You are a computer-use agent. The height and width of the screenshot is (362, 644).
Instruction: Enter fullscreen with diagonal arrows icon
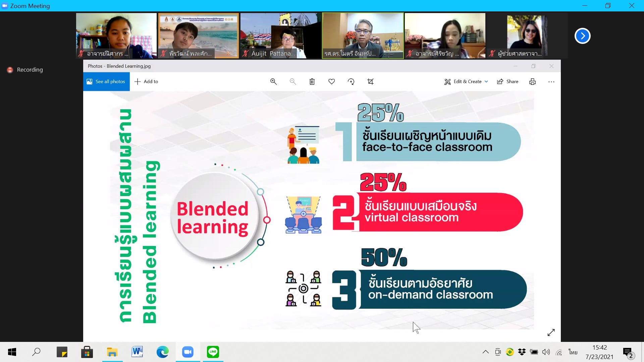551,332
